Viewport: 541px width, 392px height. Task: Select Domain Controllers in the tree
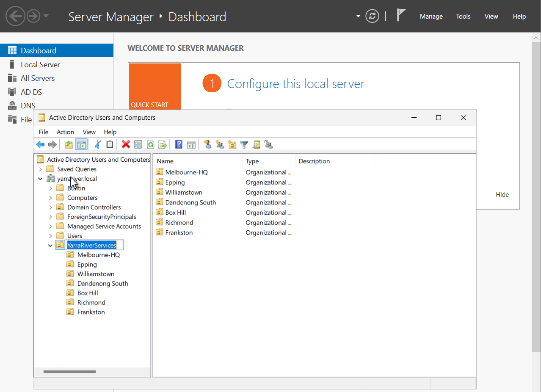[x=94, y=207]
